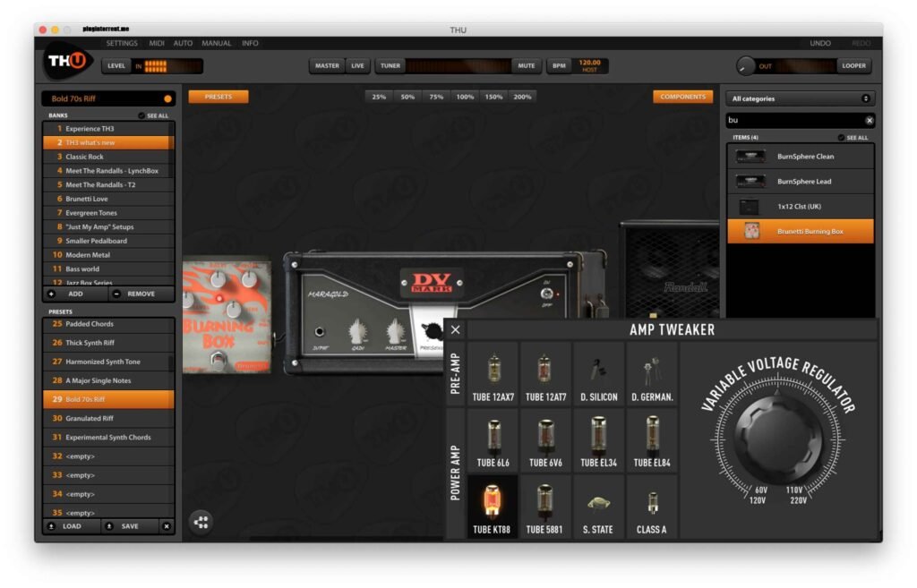The width and height of the screenshot is (917, 588).
Task: Toggle the DV Mark amp power switch
Action: pos(546,294)
